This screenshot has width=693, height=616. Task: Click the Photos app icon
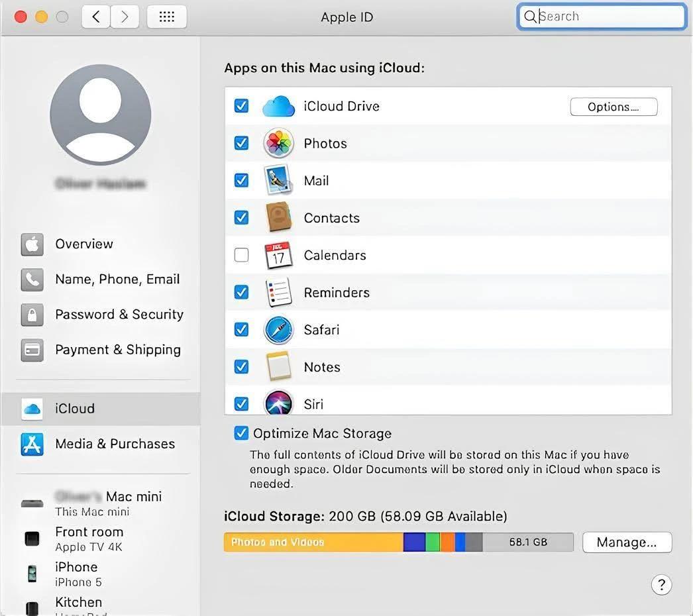coord(278,143)
